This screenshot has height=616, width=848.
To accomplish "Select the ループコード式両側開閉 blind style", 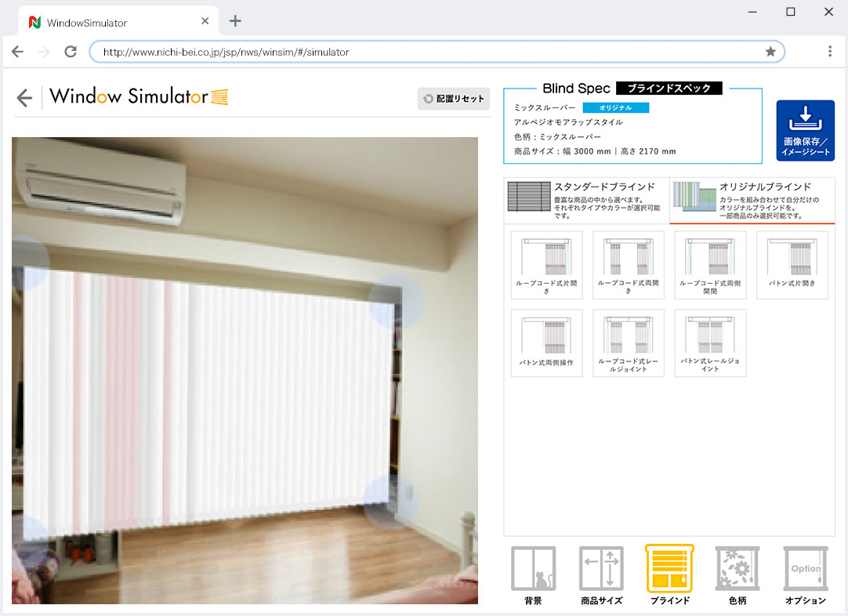I will point(710,265).
